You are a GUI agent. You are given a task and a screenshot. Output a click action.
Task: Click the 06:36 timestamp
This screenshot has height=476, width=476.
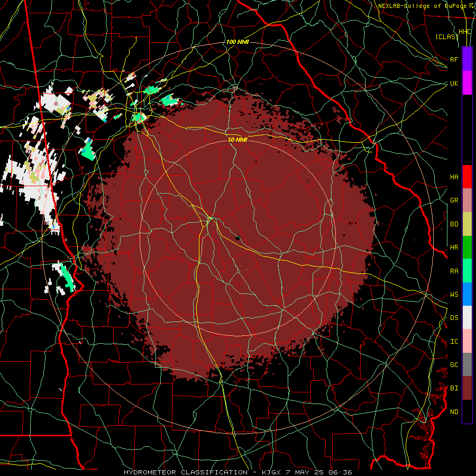(342, 472)
